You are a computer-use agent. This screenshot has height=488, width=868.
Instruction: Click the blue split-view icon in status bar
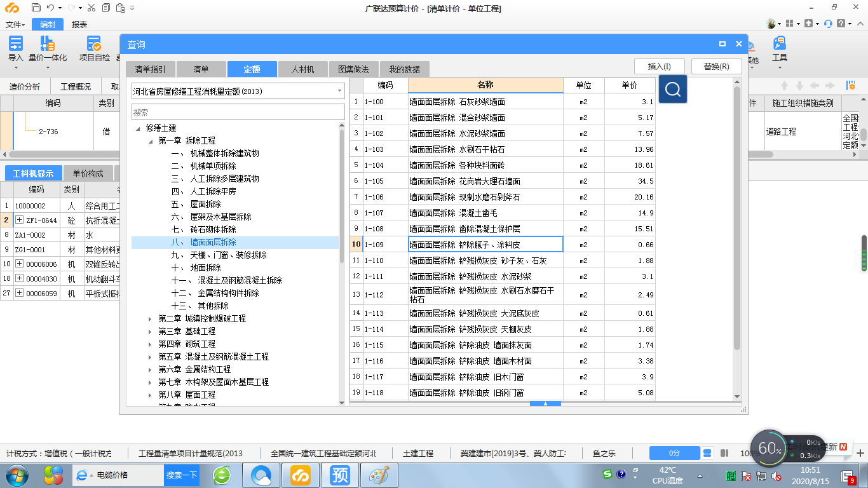[707, 453]
